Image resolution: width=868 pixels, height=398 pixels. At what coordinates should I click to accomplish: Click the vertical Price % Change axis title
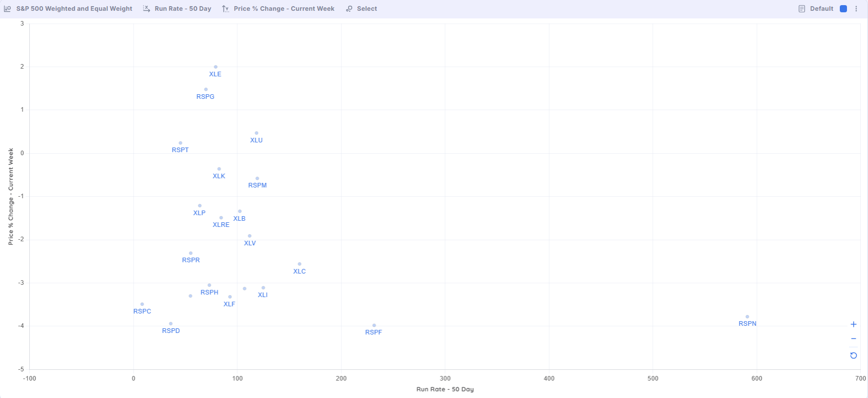coord(11,197)
